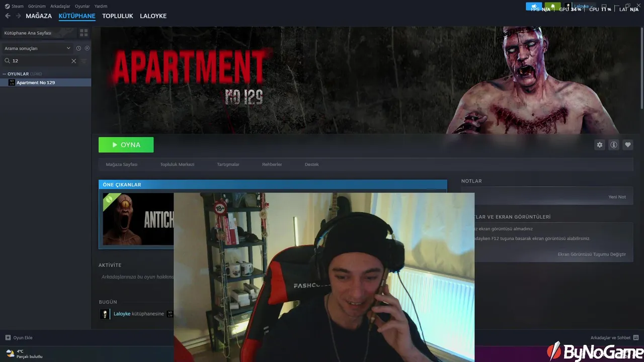Screen dimensions: 644x362
Task: Open Topluluk Merkezi
Action: [177, 164]
